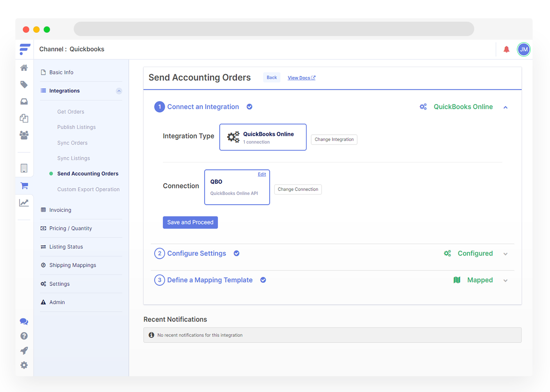Open the shopping cart icon in sidebar
This screenshot has height=392, width=550.
pyautogui.click(x=24, y=186)
